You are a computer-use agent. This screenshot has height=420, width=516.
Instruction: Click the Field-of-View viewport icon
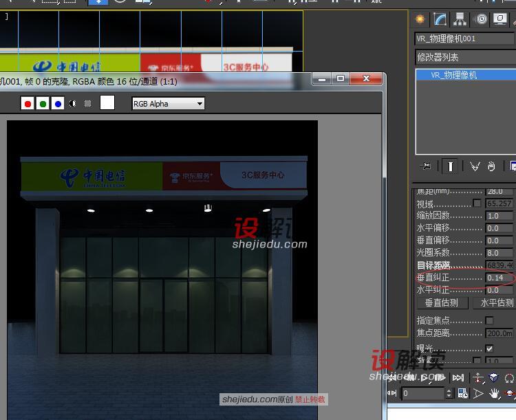pyautogui.click(x=478, y=393)
